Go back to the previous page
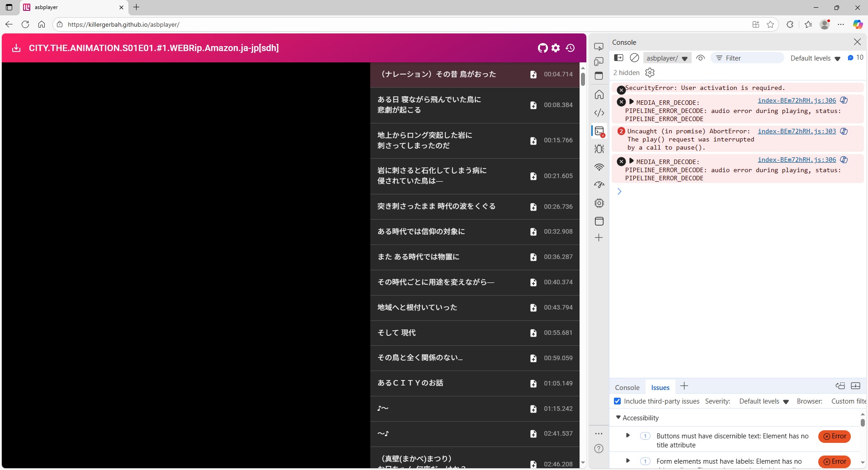868x470 pixels. pos(9,24)
